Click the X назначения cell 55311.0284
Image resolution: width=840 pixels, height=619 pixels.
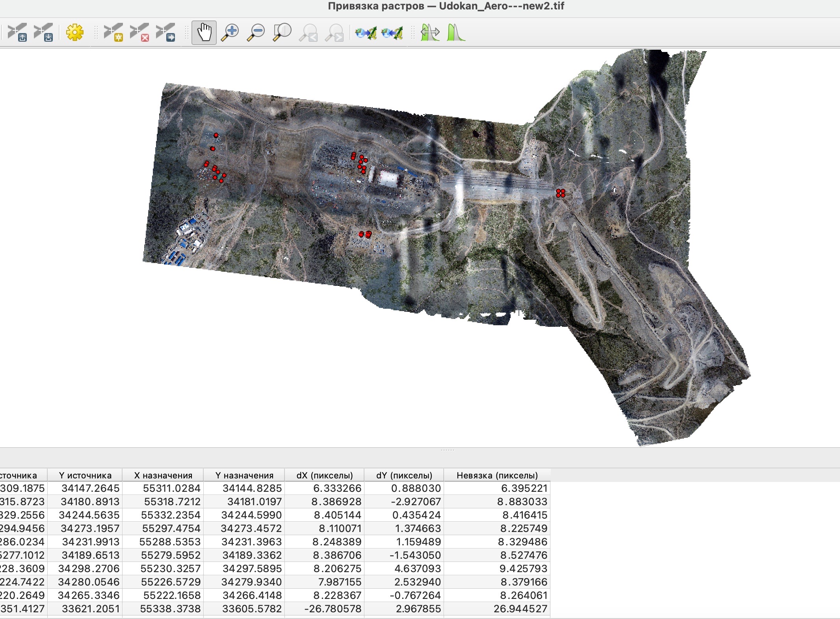(171, 488)
